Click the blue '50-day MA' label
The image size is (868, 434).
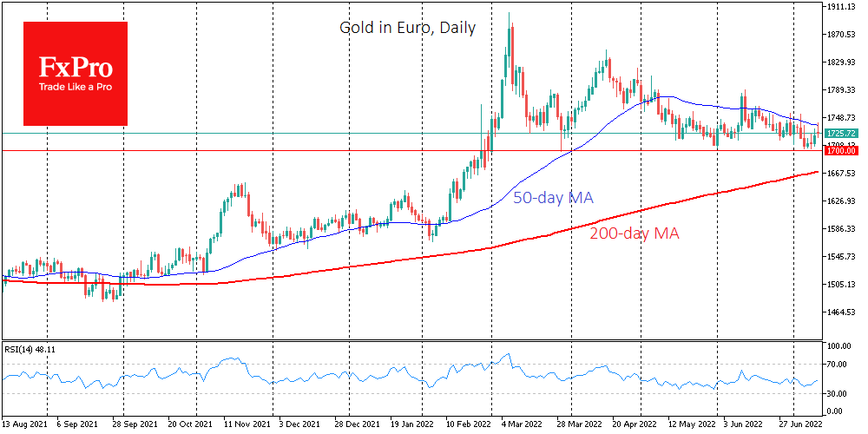point(553,198)
